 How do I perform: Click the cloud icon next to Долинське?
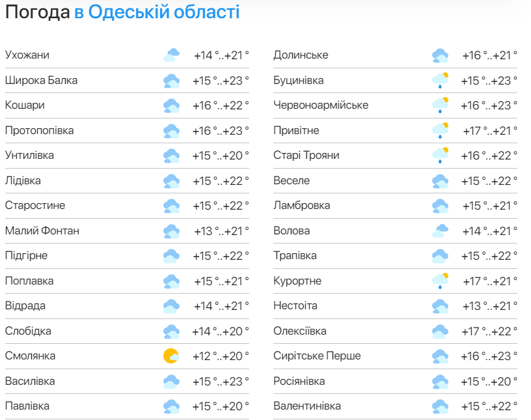pos(440,55)
